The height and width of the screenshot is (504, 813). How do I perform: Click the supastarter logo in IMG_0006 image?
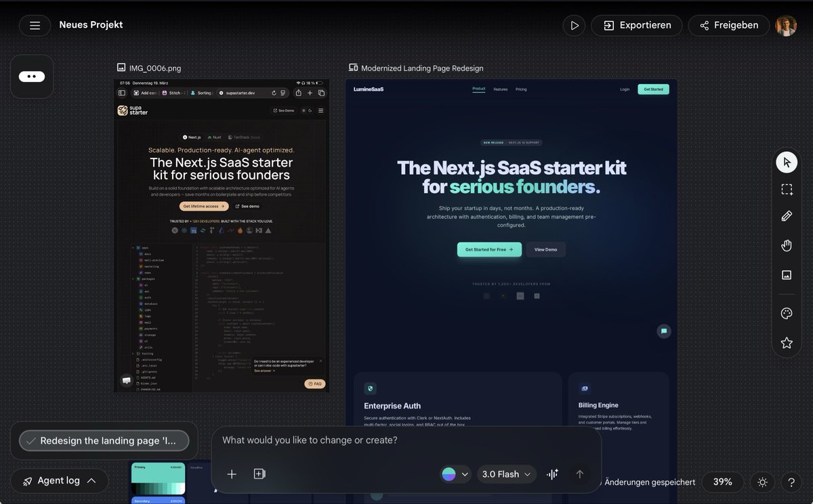133,110
